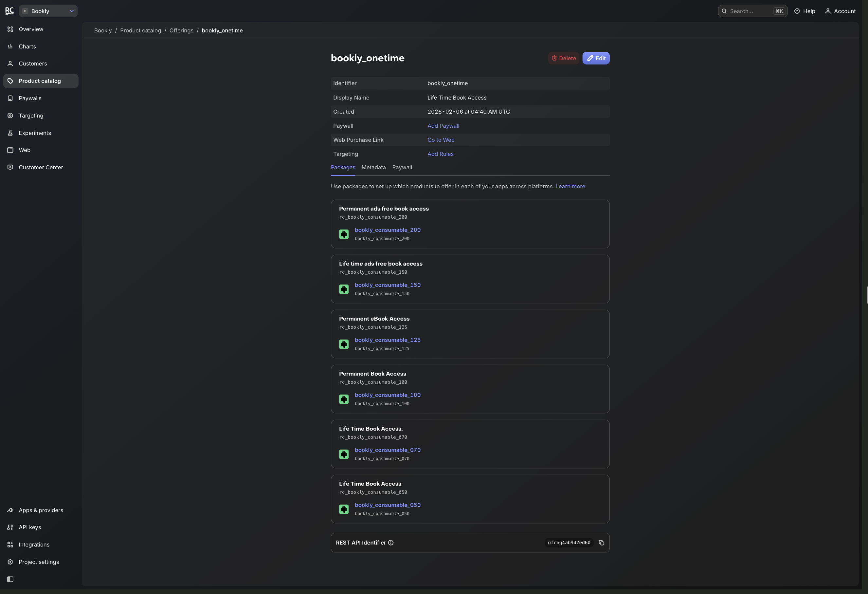Click the Add Paywall link
This screenshot has width=868, height=594.
[443, 125]
